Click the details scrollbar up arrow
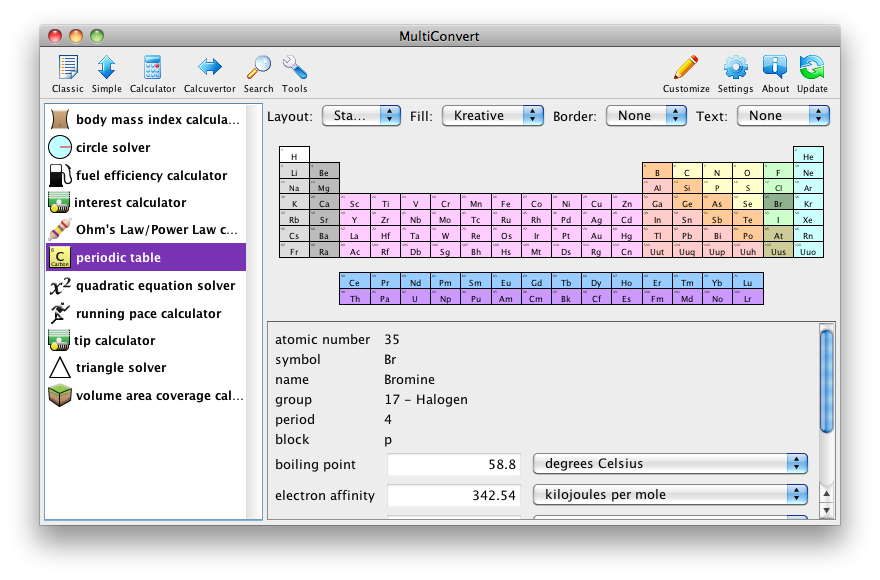 (x=826, y=494)
